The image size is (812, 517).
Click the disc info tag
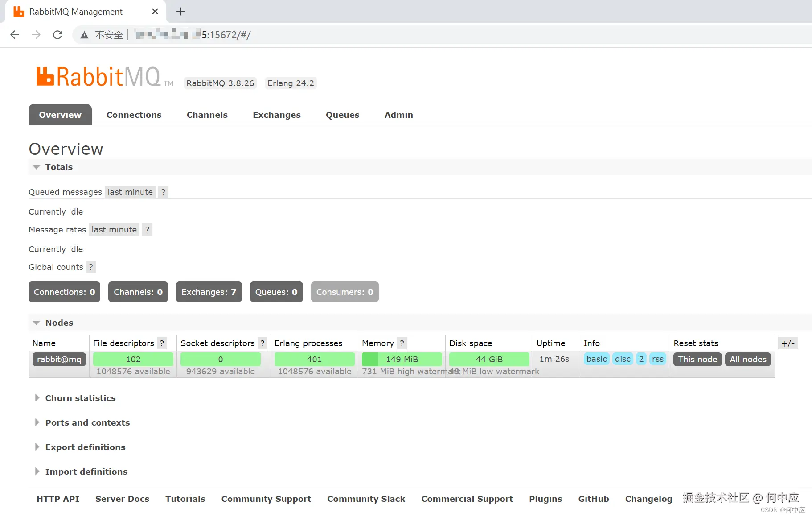click(623, 359)
